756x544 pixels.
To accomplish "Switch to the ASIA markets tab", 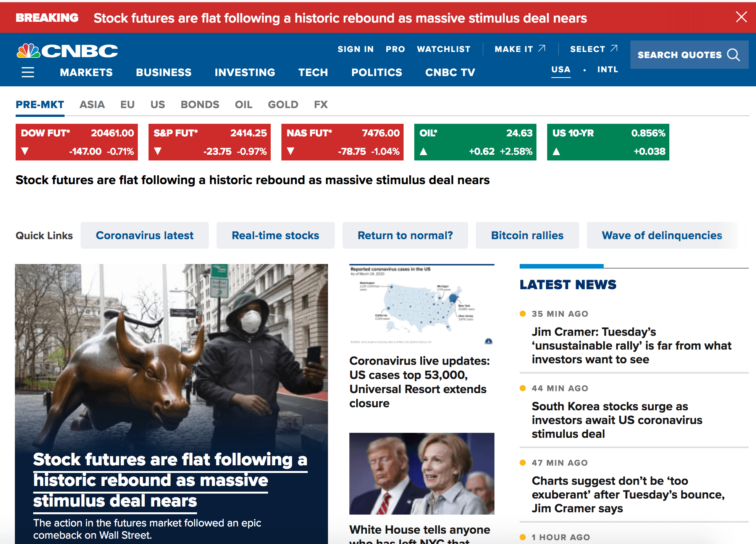I will click(92, 105).
